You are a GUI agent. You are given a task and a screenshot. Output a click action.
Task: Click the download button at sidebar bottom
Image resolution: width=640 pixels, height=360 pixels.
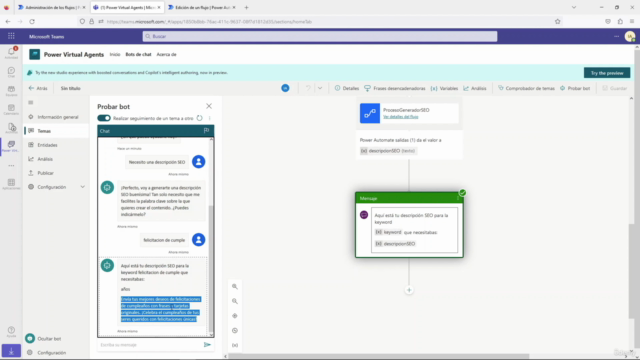[x=11, y=351]
